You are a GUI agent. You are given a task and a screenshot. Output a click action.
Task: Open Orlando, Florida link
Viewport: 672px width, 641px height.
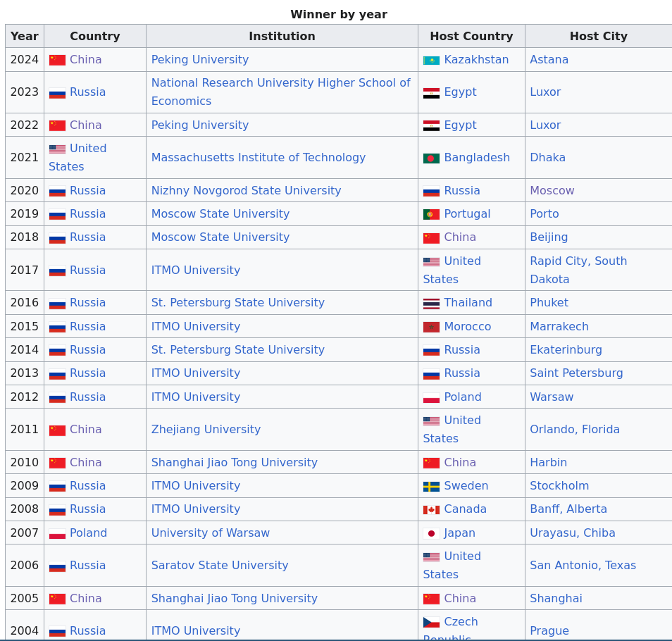click(575, 430)
